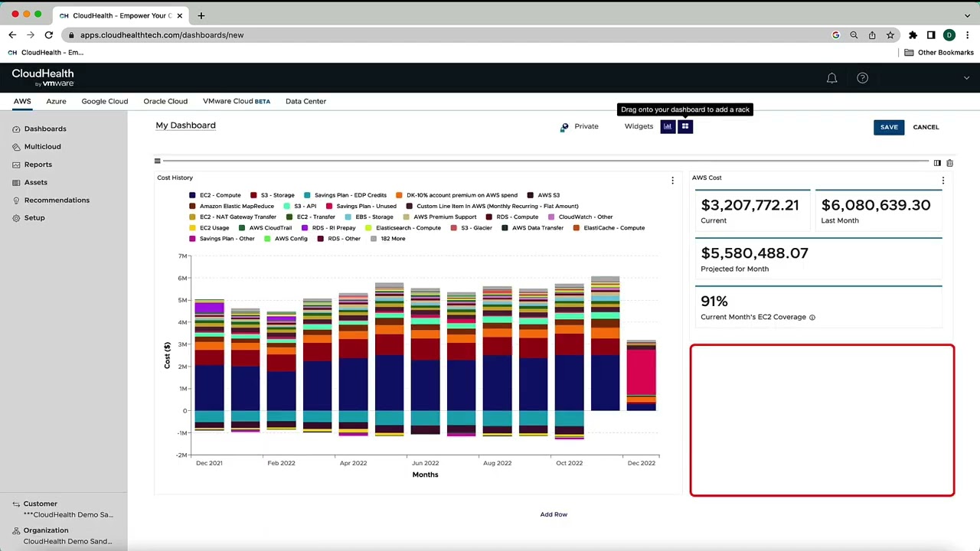Toggle S3 - Storage legend series
980x551 pixels.
point(273,195)
